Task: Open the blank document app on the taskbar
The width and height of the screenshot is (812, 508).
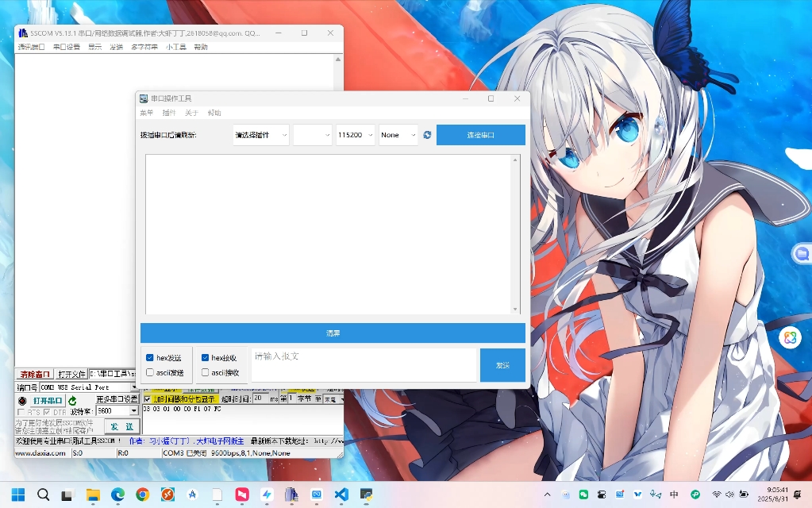Action: tap(217, 495)
